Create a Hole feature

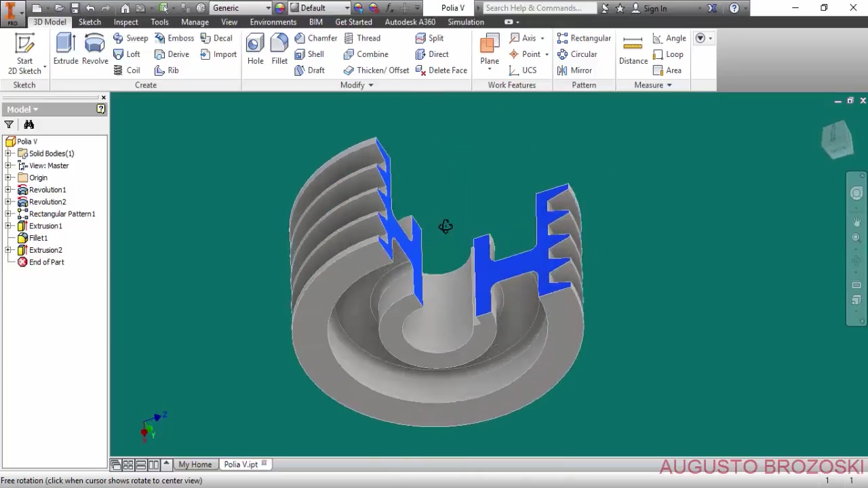click(256, 50)
